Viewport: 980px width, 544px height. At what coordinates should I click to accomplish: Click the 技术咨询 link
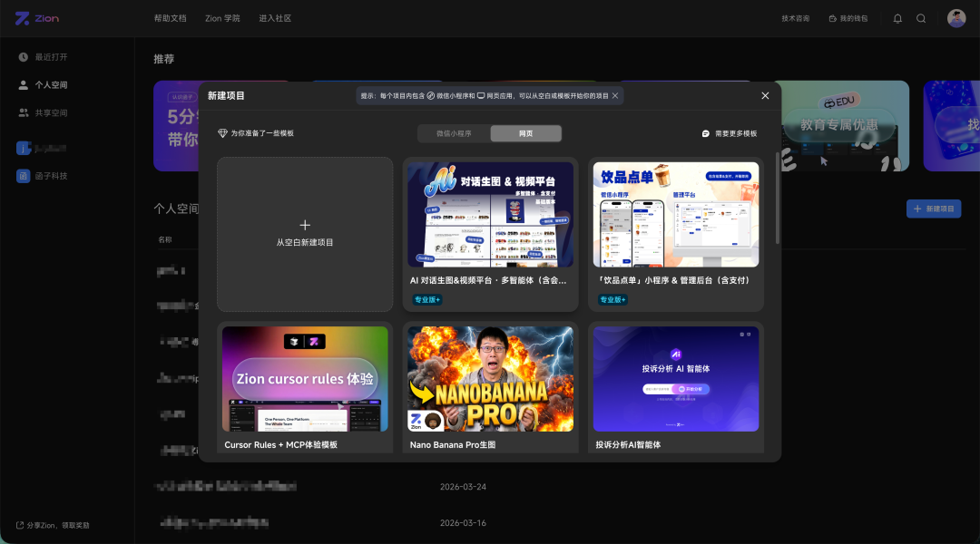point(795,19)
